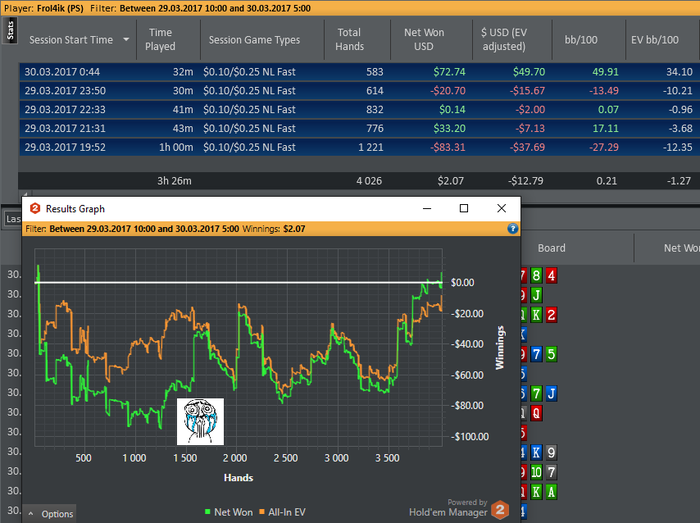700x523 pixels.
Task: Click the $0.00 baseline label on graph
Action: tap(462, 282)
